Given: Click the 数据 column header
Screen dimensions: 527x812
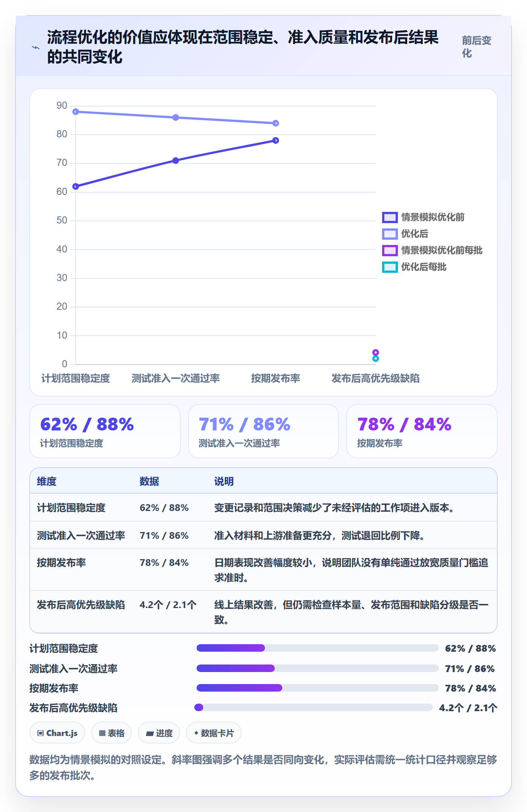Looking at the screenshot, I should pyautogui.click(x=149, y=481).
